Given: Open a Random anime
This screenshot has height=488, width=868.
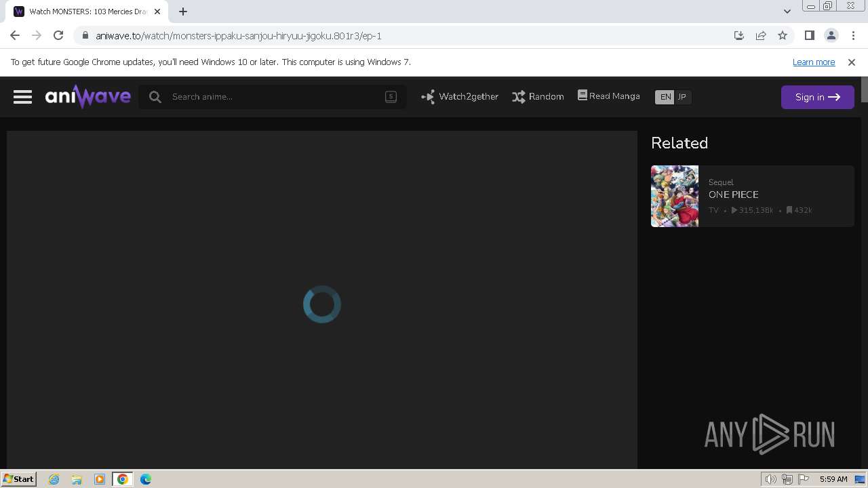Looking at the screenshot, I should (x=538, y=97).
